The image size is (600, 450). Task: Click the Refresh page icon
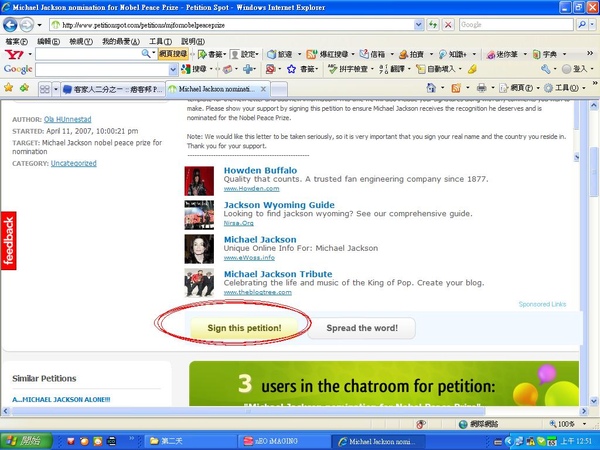[x=433, y=25]
